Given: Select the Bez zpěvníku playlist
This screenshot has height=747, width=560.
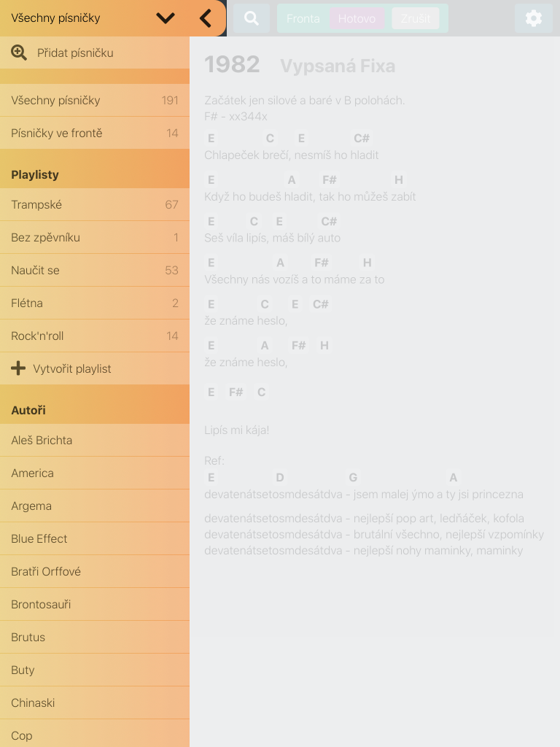Looking at the screenshot, I should 95,238.
